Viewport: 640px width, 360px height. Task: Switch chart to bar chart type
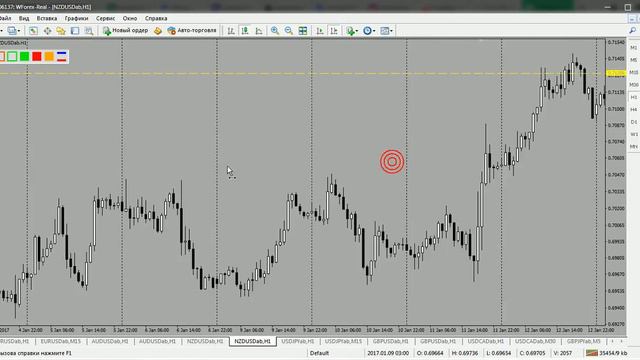231,31
